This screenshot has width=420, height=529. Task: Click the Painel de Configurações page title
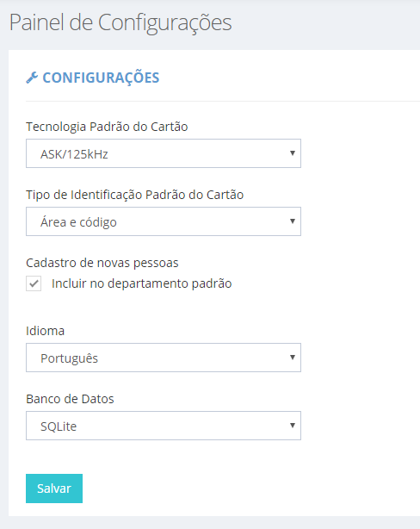(120, 23)
